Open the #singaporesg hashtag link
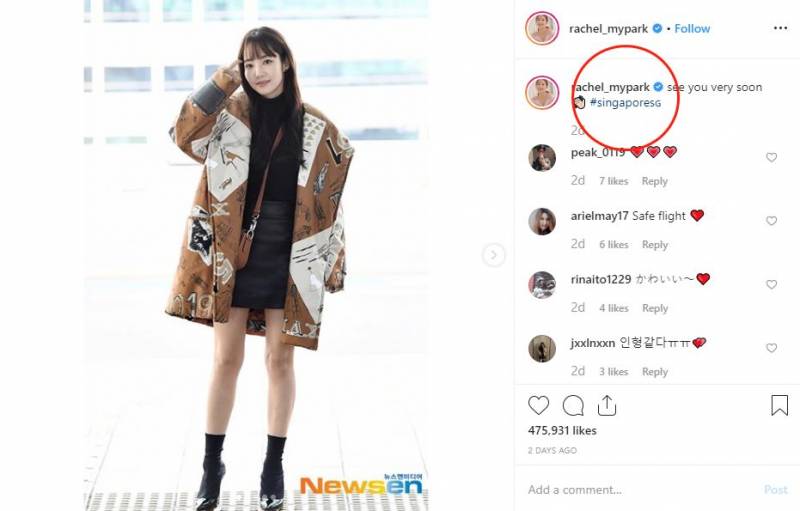 (625, 103)
